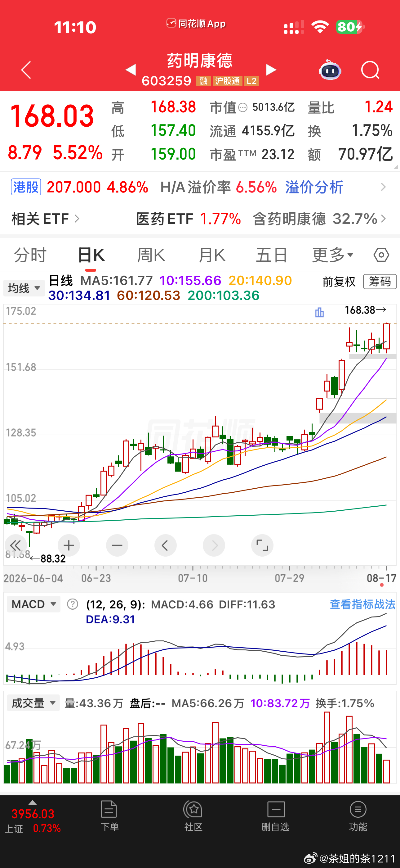This screenshot has height=868, width=400.
Task: Tap the blue bar-chart icon on K-line
Action: (319, 312)
